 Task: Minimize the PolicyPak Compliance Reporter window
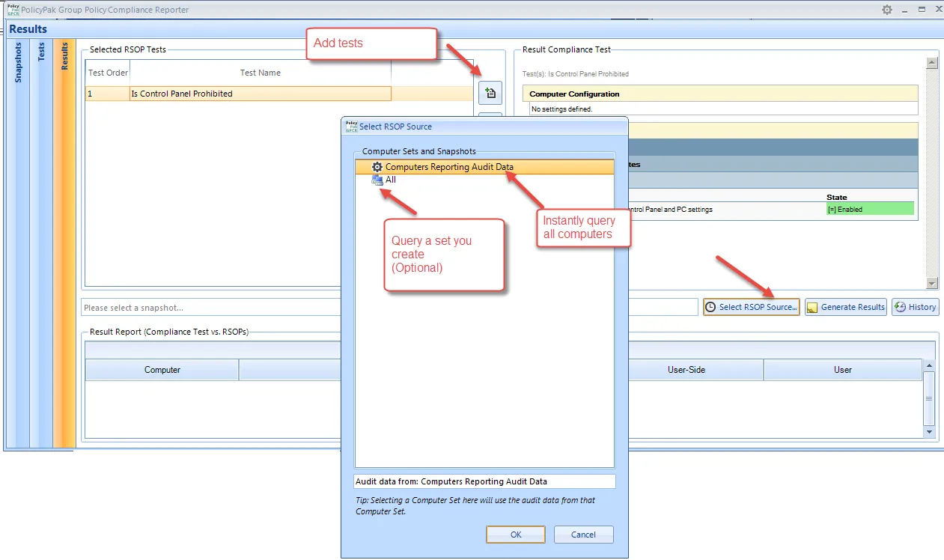(x=904, y=10)
